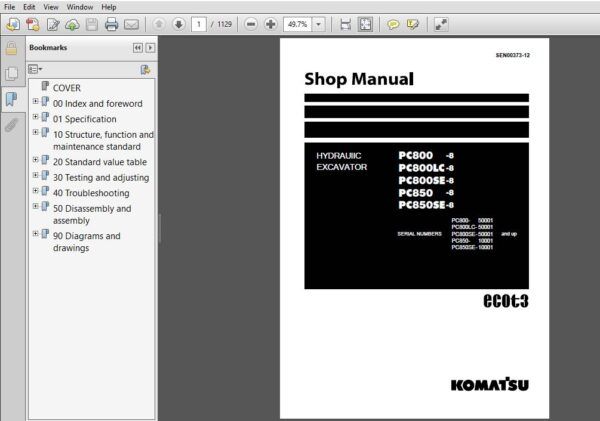This screenshot has width=600, height=421.
Task: Select the 20 Standard value table bookmark
Action: click(100, 162)
